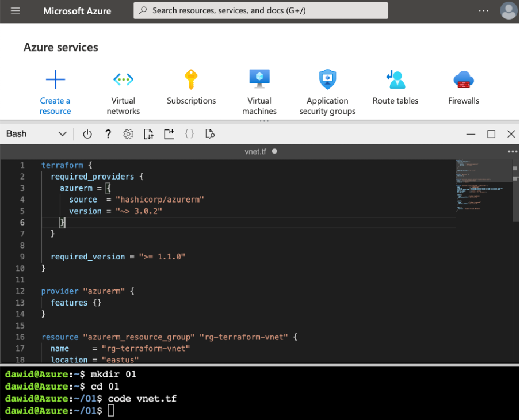
Task: Click the editor minimap code overview
Action: [x=484, y=186]
